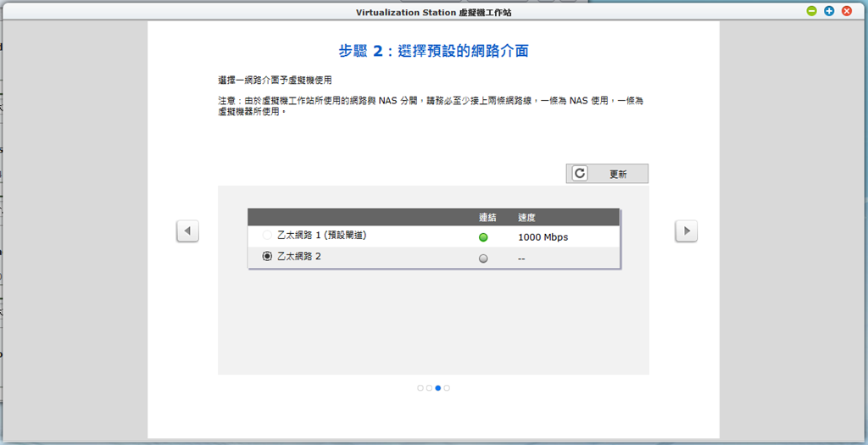Jump to the second wizard page dot
This screenshot has width=868, height=445.
(x=429, y=388)
